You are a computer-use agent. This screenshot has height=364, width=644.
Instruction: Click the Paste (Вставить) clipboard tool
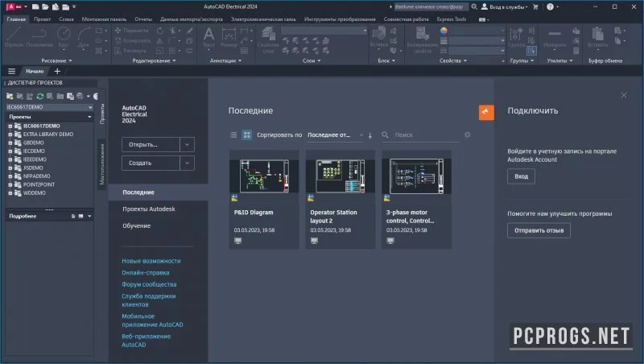tap(597, 38)
